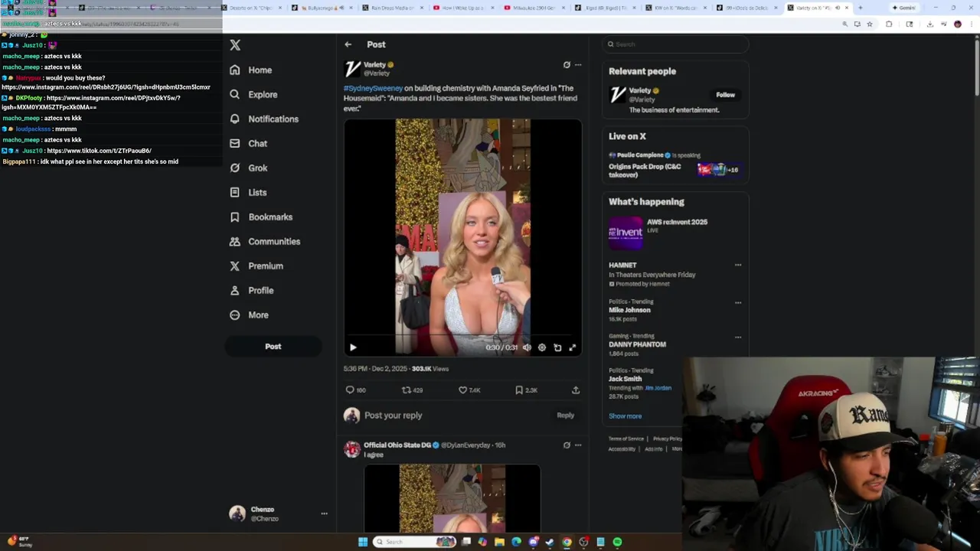Click the blue Post button in the sidebar

(x=273, y=347)
